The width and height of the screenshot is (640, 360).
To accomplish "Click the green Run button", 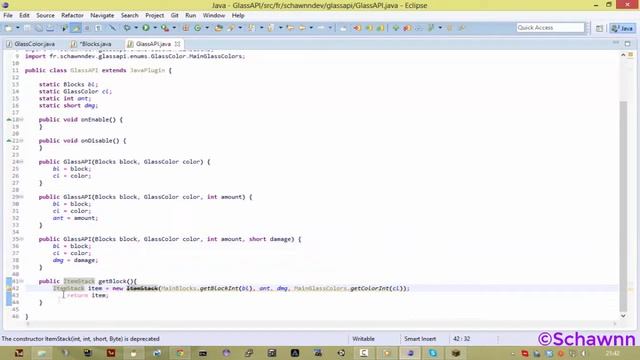I will pyautogui.click(x=146, y=28).
